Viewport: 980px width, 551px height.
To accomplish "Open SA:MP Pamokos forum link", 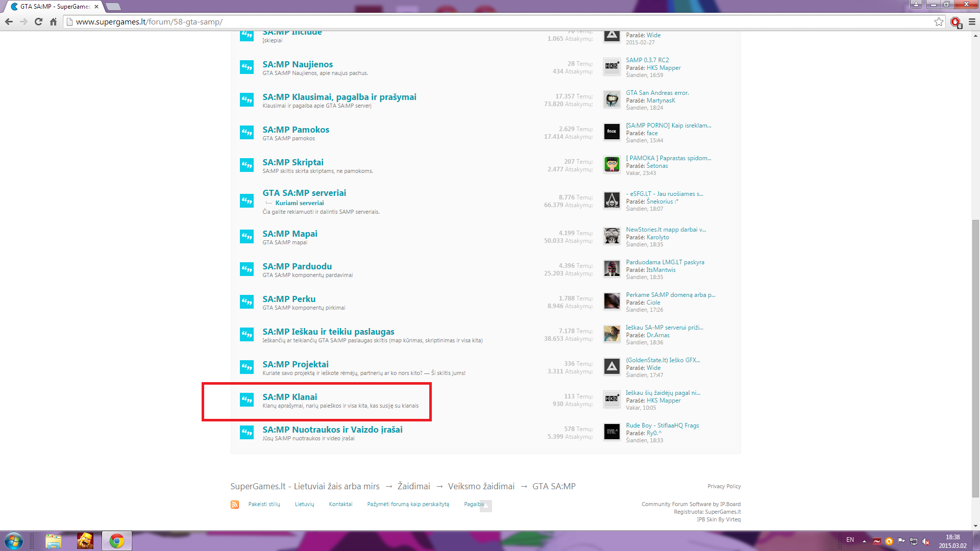I will [x=296, y=130].
